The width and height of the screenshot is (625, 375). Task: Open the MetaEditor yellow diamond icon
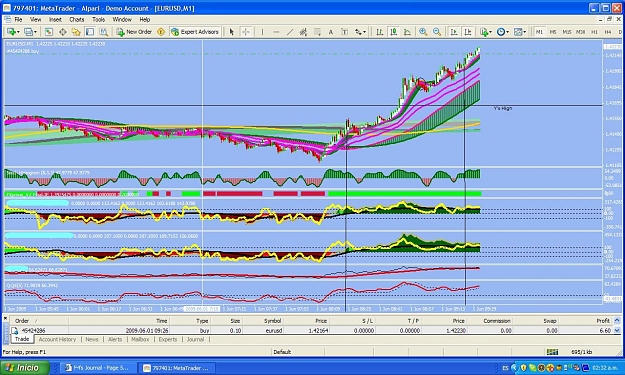[161, 32]
